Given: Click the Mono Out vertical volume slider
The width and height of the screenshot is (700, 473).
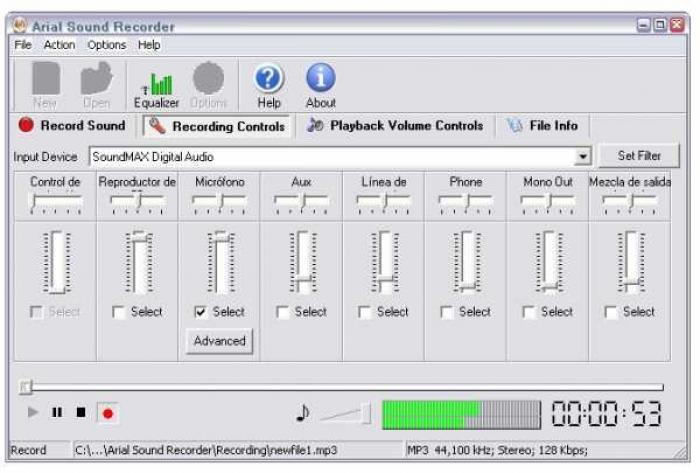Looking at the screenshot, I should pos(548,262).
